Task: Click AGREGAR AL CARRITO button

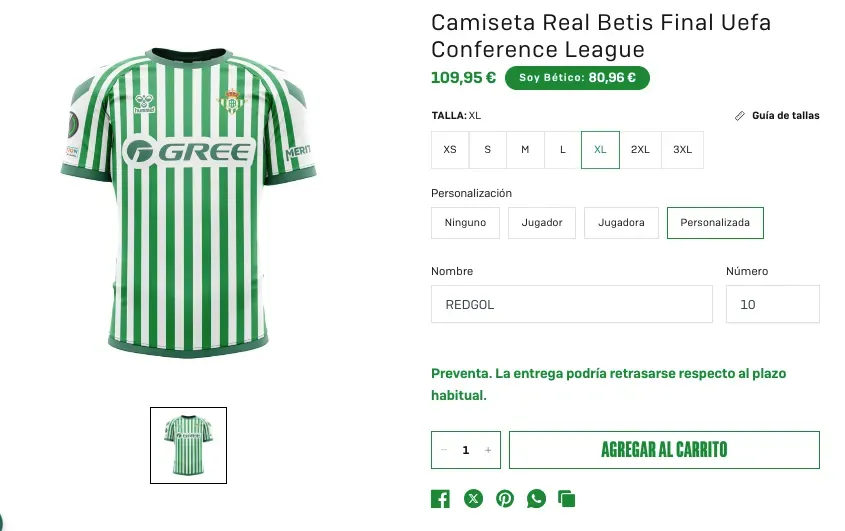Action: coord(664,450)
